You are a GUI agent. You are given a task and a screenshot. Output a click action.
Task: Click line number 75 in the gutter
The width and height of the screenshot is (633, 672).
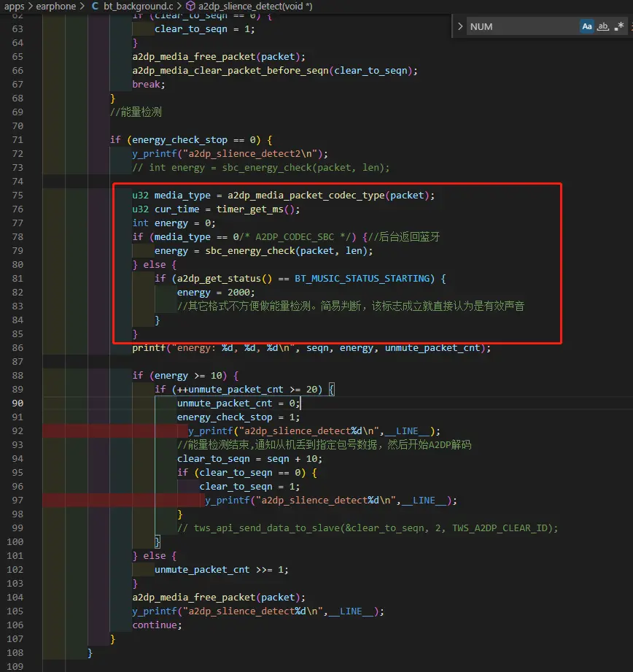click(18, 196)
